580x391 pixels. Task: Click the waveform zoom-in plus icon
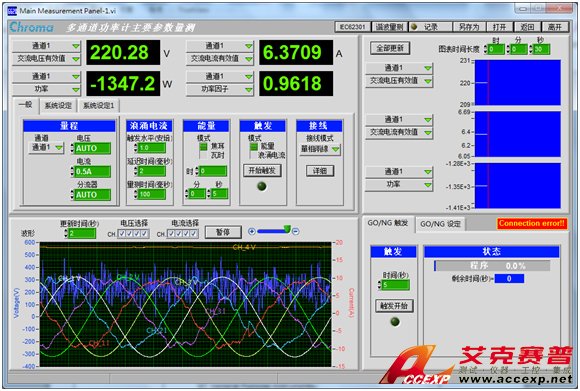[252, 231]
